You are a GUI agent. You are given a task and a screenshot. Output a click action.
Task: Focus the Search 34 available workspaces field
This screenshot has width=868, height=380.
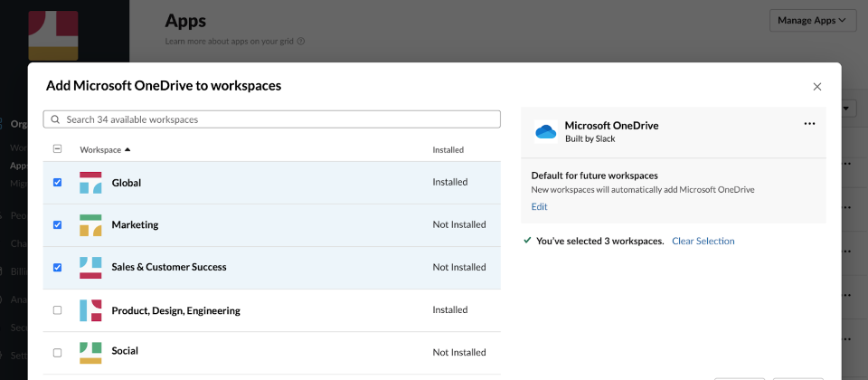coord(272,119)
